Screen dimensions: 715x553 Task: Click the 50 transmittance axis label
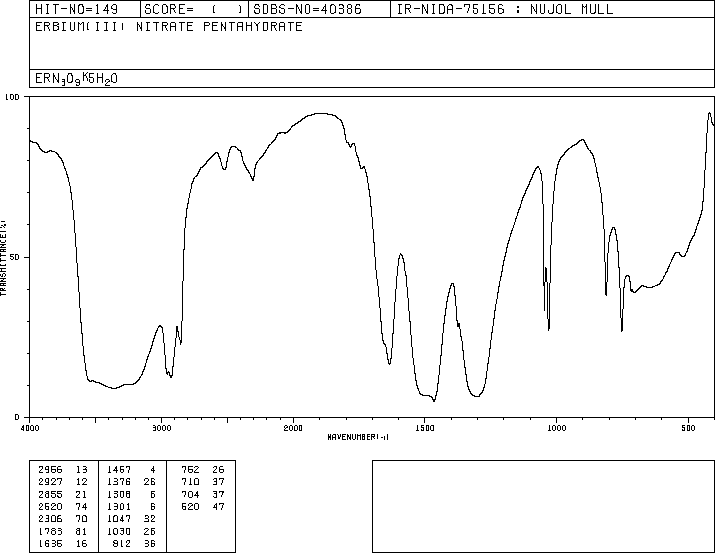click(x=15, y=257)
